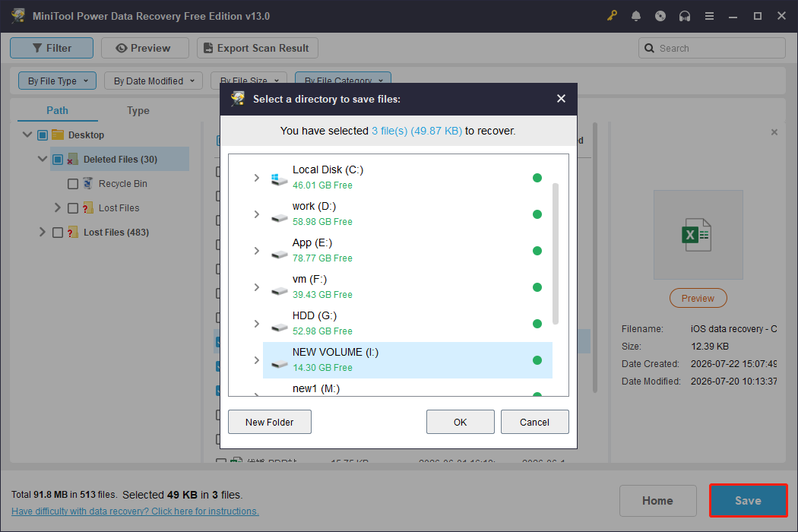Check the Recycle Bin checkbox
Screen dimensions: 798x532
[73, 184]
